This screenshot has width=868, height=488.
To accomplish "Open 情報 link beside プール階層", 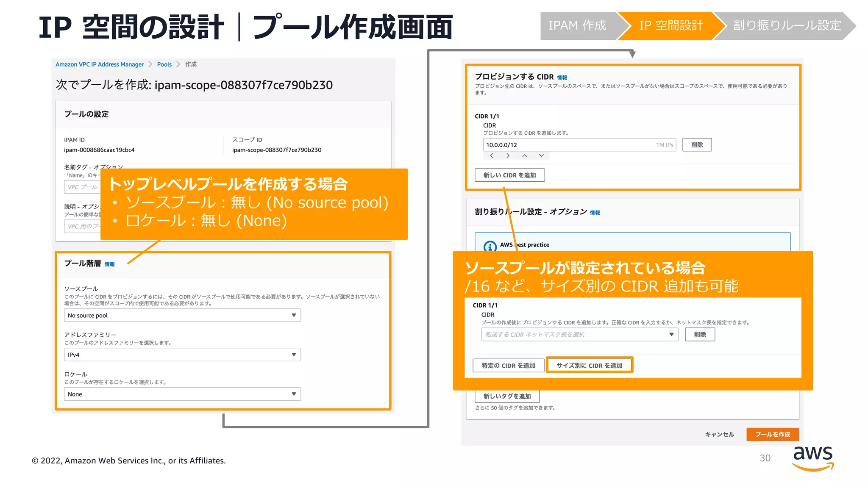I will (109, 264).
